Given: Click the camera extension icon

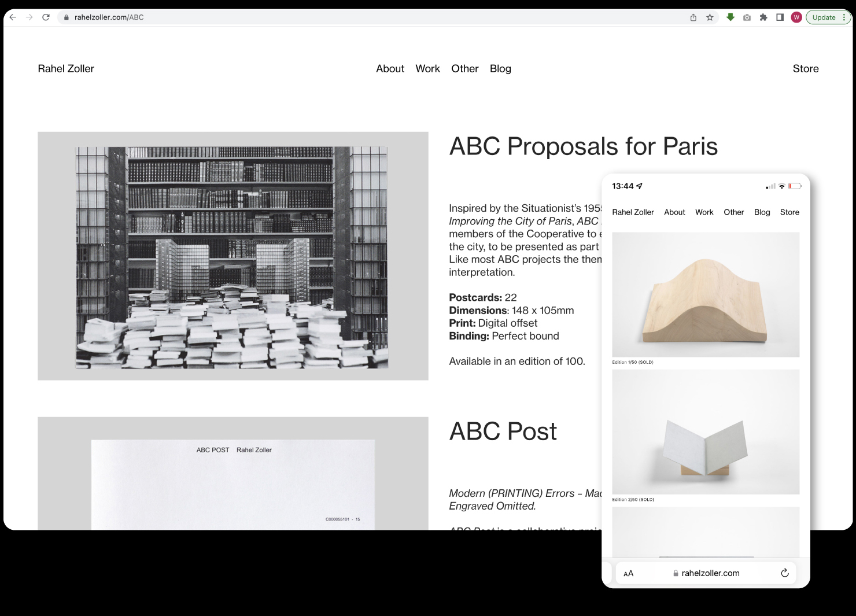Looking at the screenshot, I should tap(747, 17).
